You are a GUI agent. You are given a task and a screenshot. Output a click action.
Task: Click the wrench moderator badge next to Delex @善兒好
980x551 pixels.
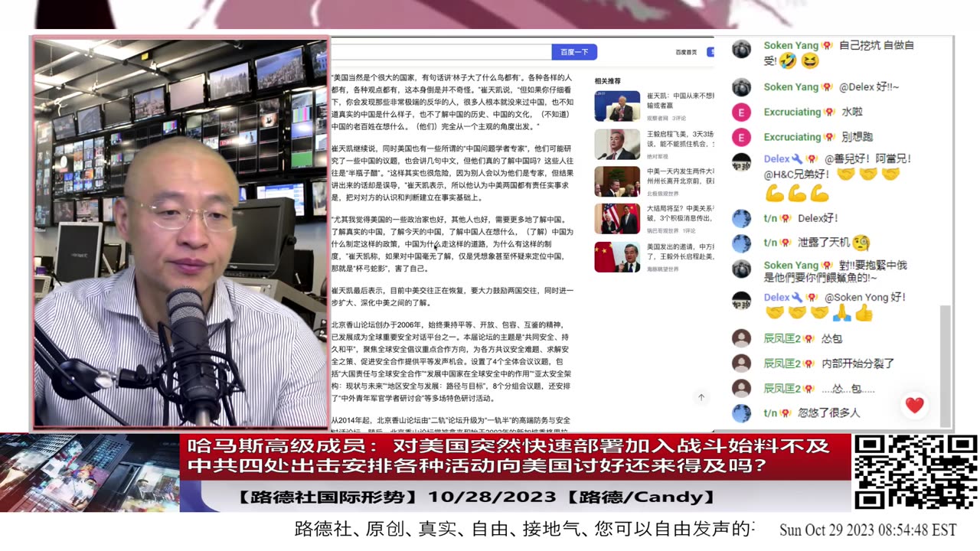(x=797, y=159)
